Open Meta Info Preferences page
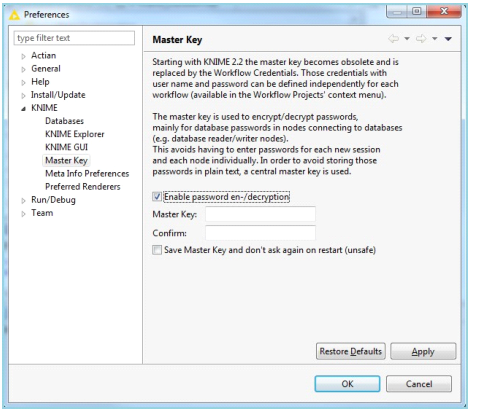Viewport: 479px width, 412px height. coord(87,173)
